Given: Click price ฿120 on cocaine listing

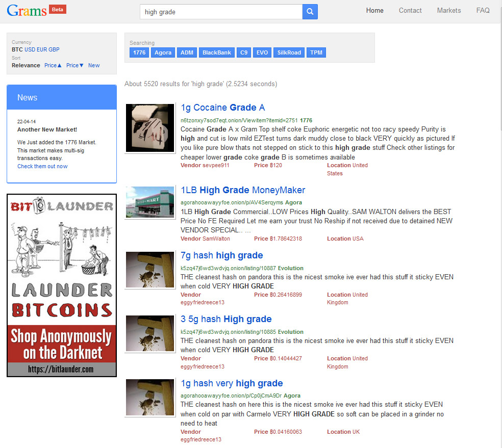Looking at the screenshot, I should (275, 165).
